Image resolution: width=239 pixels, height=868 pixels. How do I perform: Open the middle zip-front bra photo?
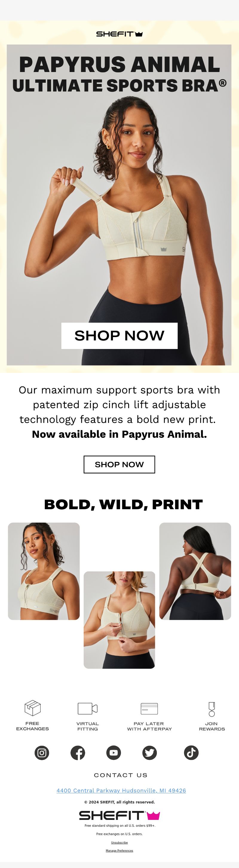(119, 620)
